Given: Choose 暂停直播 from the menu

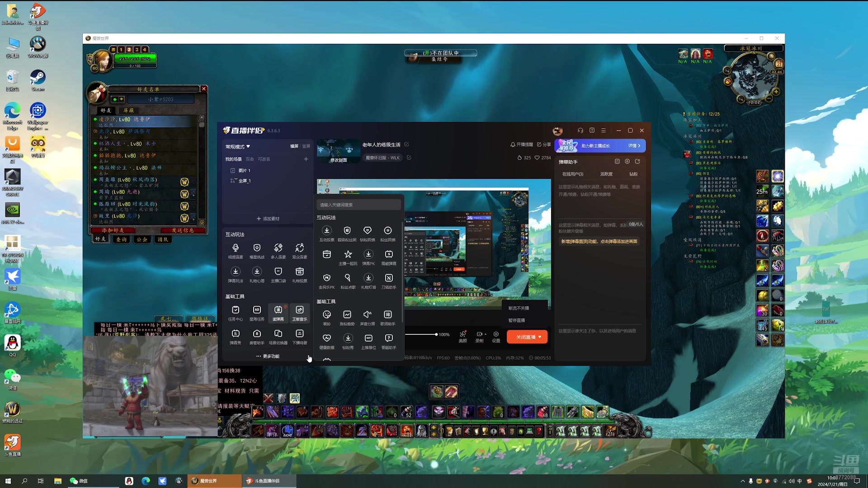Looking at the screenshot, I should tap(517, 320).
